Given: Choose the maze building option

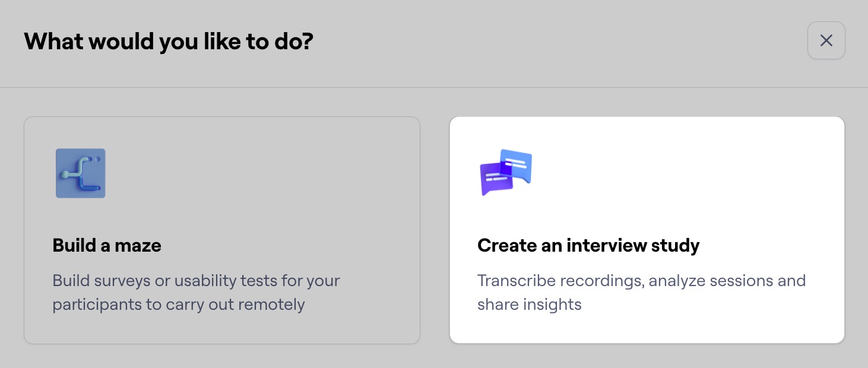Looking at the screenshot, I should tap(222, 230).
